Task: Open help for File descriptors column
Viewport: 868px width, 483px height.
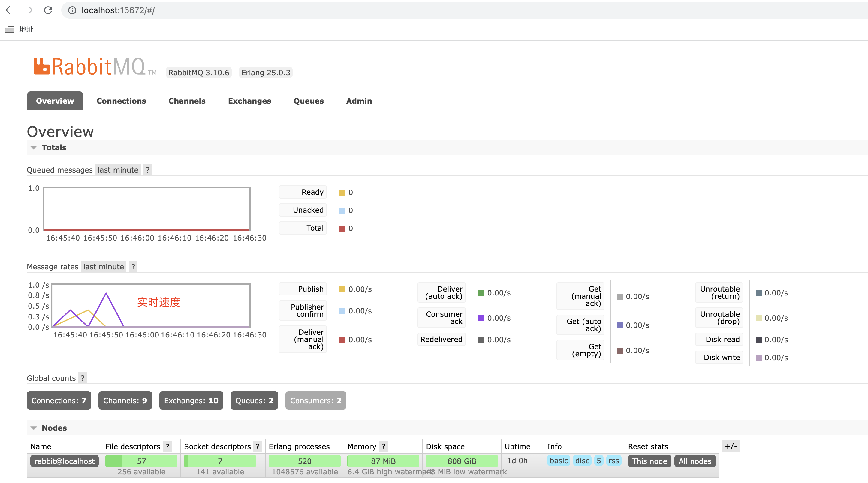Action: 167,446
